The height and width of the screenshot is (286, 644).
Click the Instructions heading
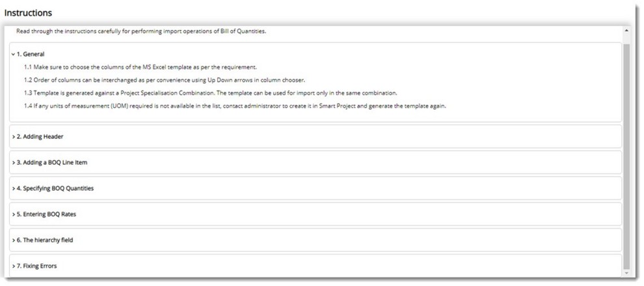[28, 12]
